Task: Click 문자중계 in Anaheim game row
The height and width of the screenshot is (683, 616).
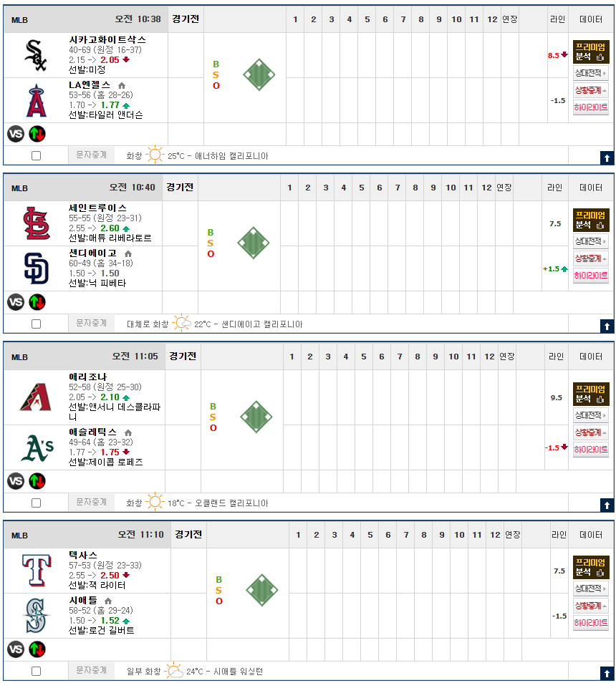Action: point(92,155)
